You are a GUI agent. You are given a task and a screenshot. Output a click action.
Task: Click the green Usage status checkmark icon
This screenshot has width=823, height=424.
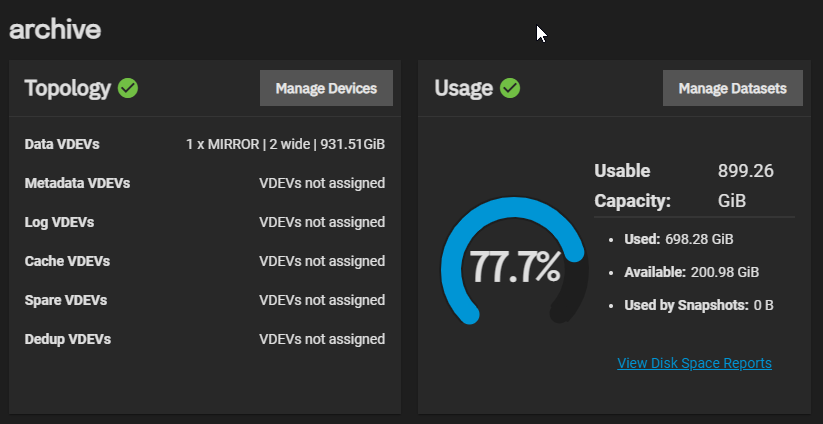pyautogui.click(x=510, y=88)
